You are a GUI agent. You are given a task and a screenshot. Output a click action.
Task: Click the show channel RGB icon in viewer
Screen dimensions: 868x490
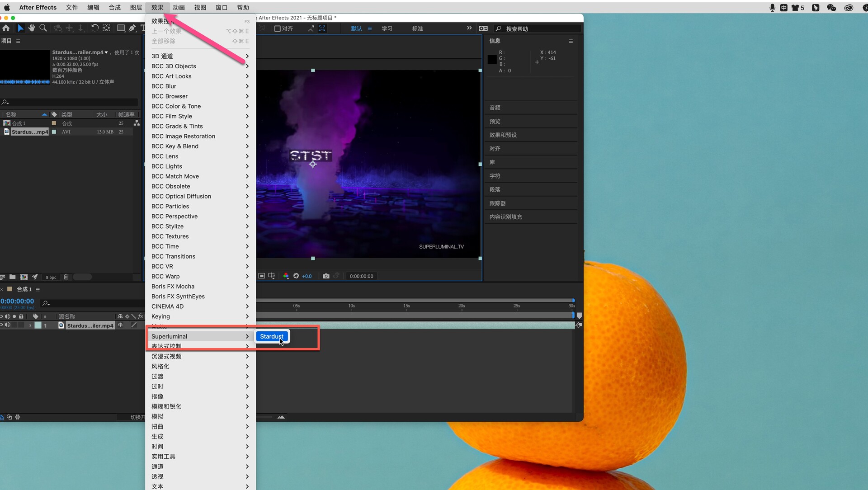pyautogui.click(x=286, y=276)
